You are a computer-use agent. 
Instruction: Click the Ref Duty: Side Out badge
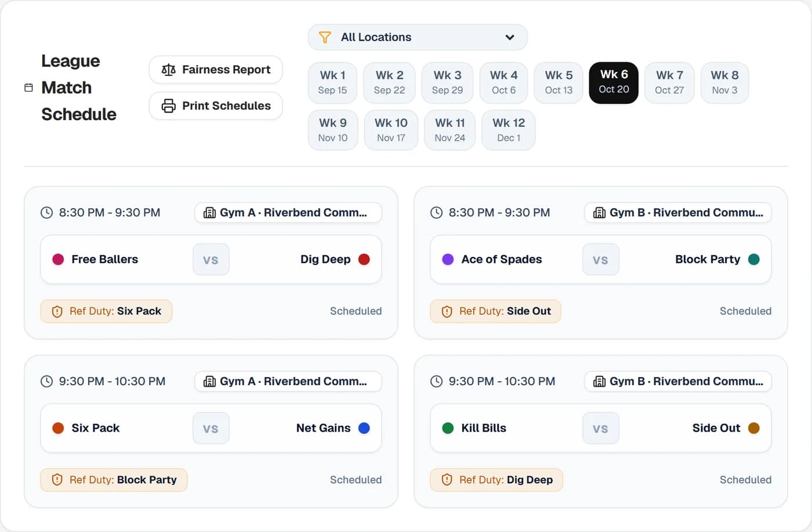click(x=495, y=311)
